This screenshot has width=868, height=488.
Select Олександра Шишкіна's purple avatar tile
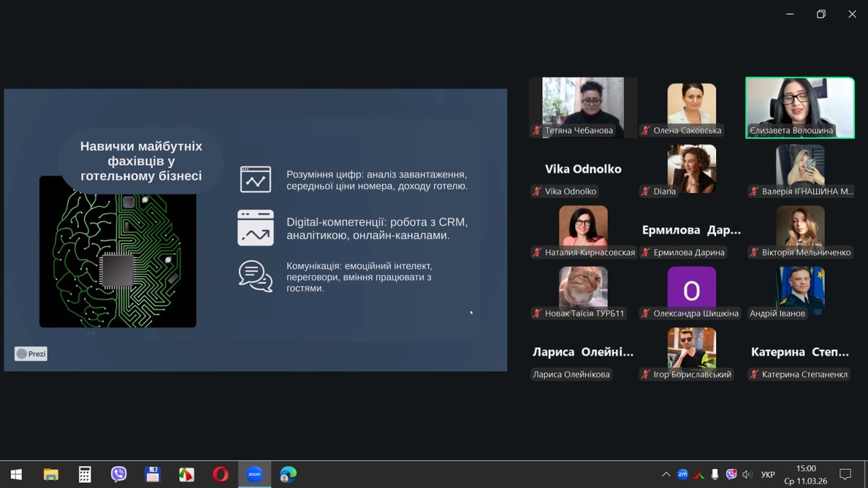point(692,291)
